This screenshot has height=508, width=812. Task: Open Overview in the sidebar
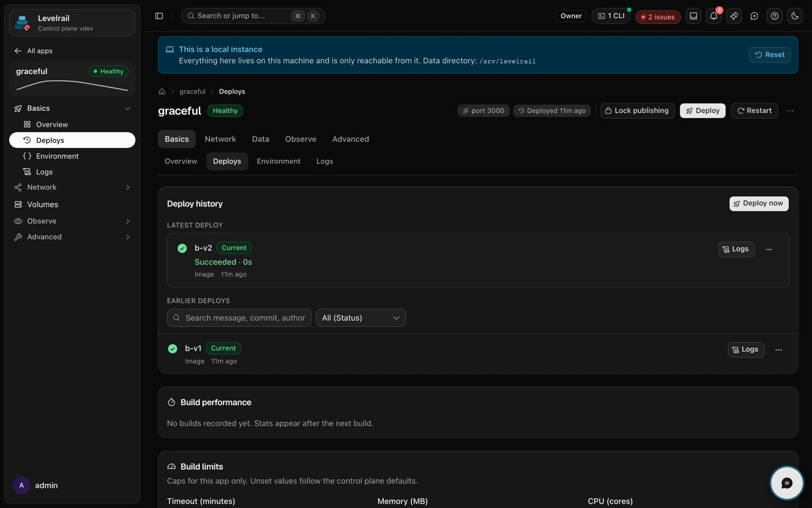[x=72, y=124]
